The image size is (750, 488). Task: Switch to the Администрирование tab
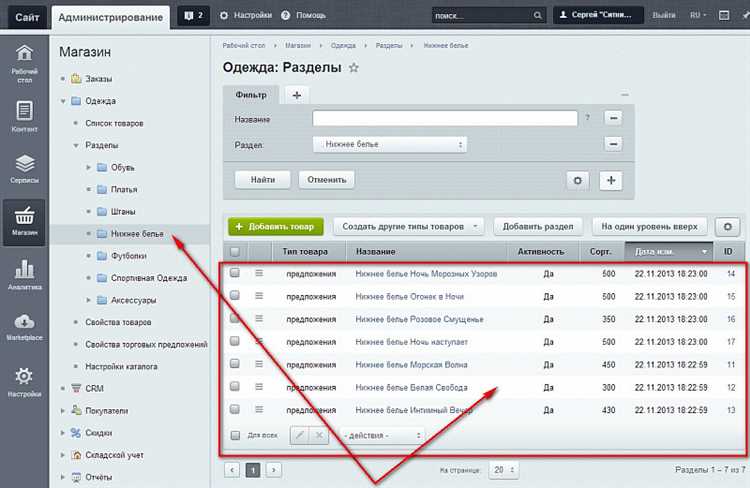pos(110,17)
